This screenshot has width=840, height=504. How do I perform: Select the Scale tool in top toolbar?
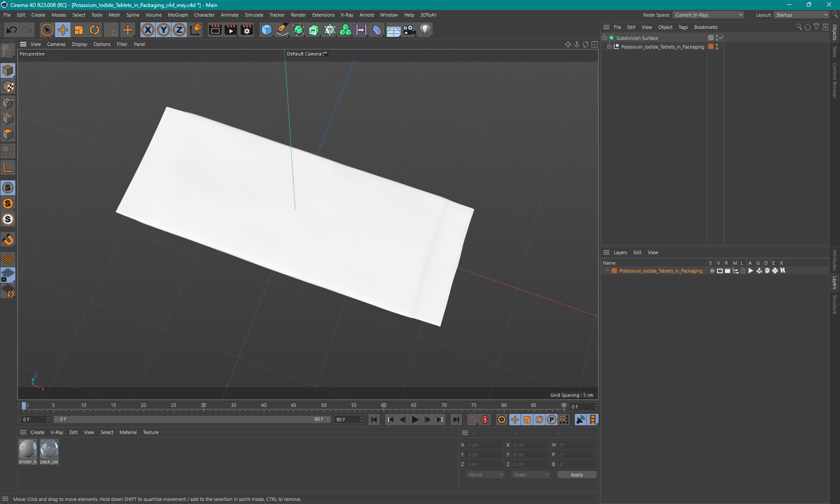click(x=79, y=30)
